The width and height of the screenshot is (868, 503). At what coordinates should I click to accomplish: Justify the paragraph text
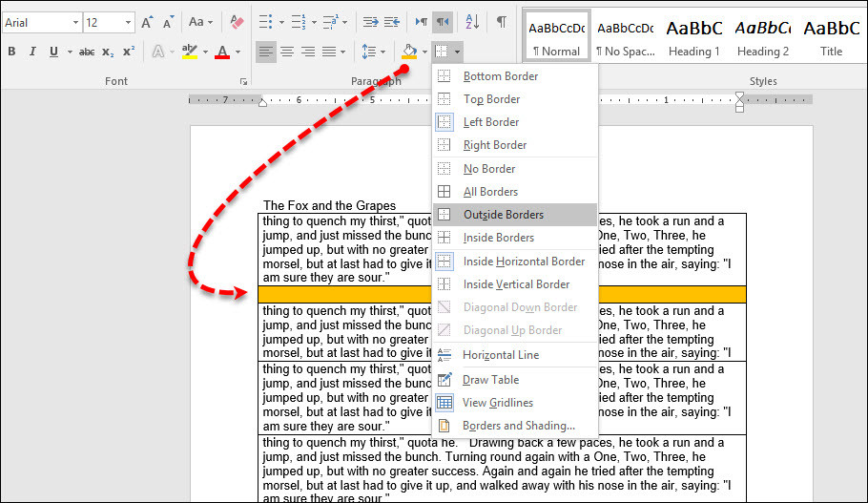click(329, 52)
